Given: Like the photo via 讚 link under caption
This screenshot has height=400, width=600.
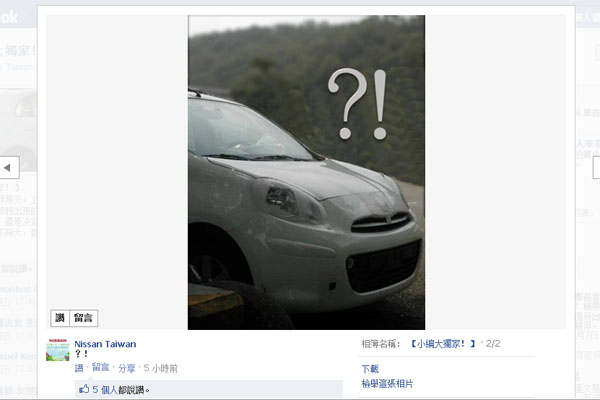Looking at the screenshot, I should 79,368.
